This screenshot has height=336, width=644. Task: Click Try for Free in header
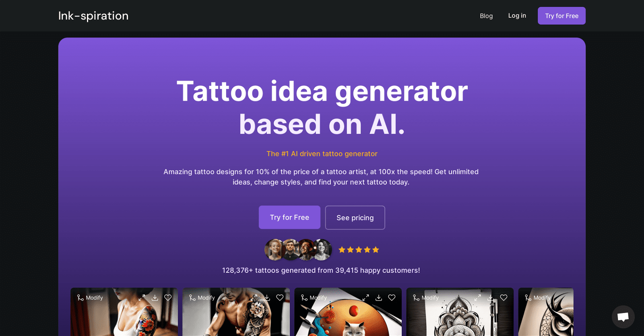point(561,16)
